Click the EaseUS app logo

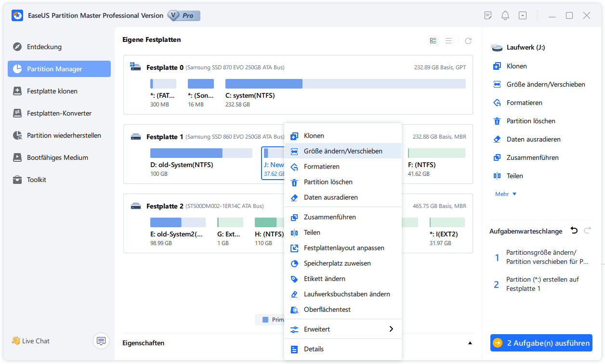click(18, 15)
